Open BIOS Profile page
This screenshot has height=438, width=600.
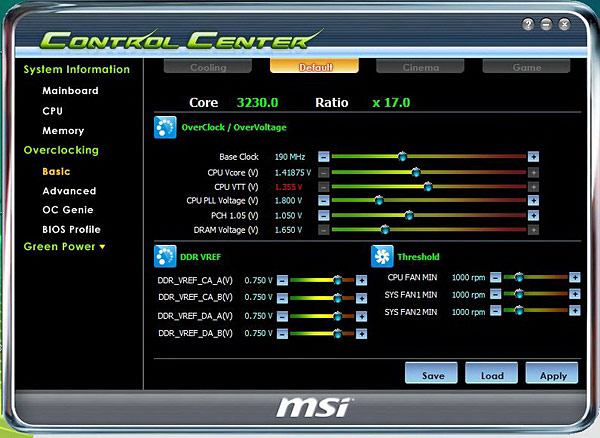click(71, 229)
